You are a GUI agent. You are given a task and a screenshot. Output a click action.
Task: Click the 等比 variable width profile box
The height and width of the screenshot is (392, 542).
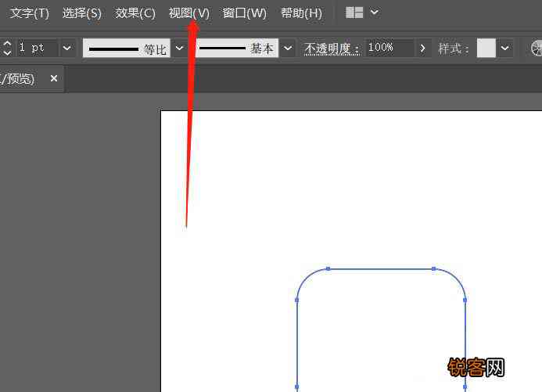point(127,48)
